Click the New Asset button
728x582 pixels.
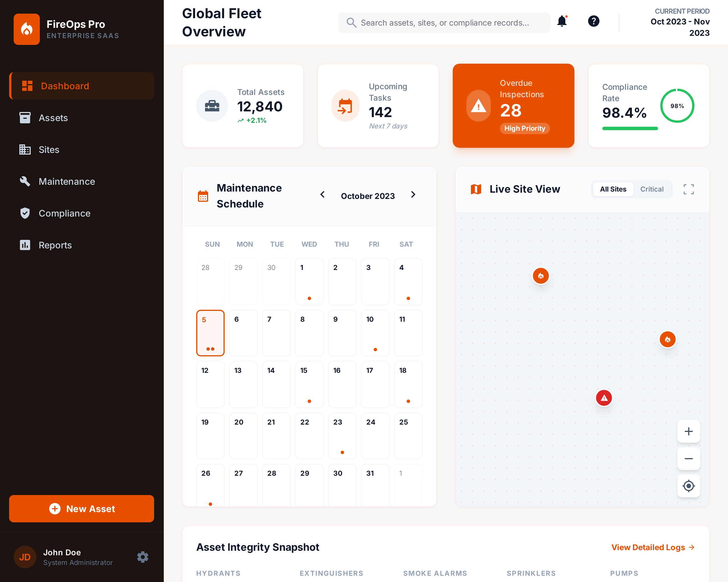click(82, 508)
